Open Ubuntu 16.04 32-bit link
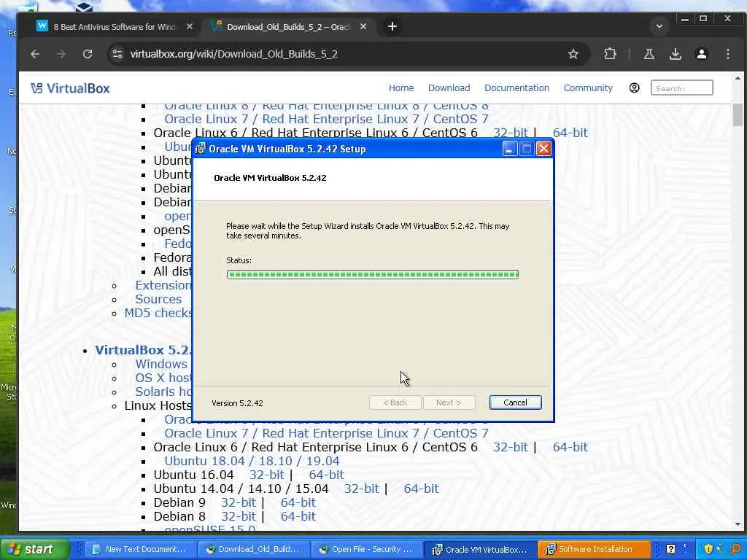 pos(266,475)
